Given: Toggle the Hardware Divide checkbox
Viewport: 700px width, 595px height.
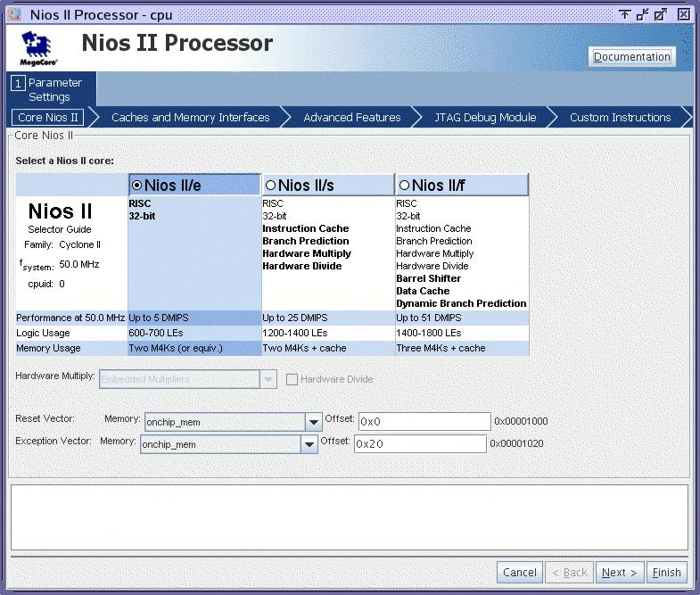Looking at the screenshot, I should point(292,379).
